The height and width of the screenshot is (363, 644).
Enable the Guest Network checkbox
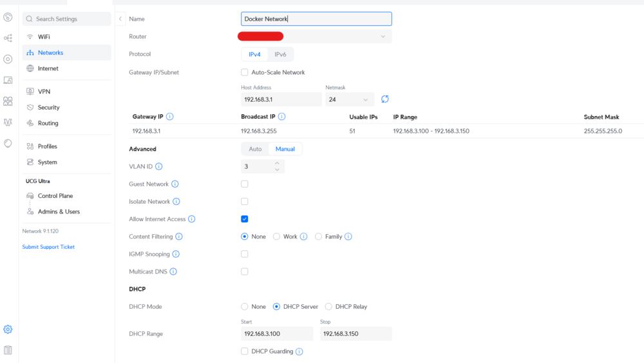pos(244,184)
